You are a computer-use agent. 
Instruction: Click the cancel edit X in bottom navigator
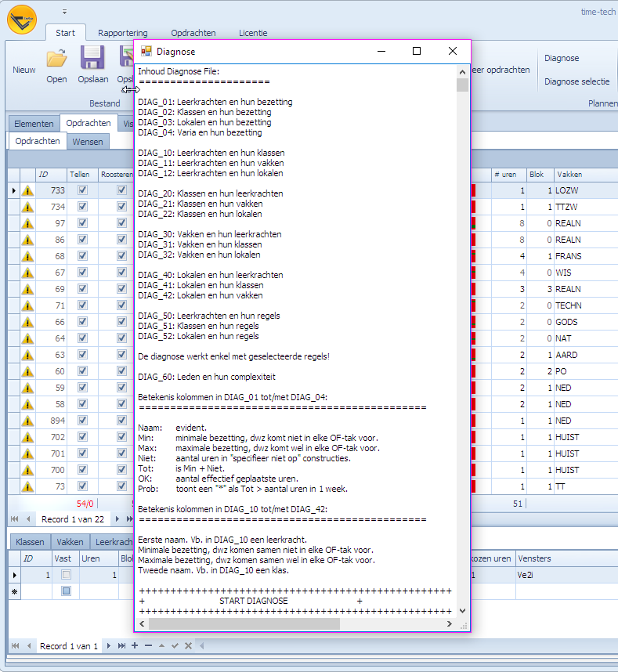(188, 646)
